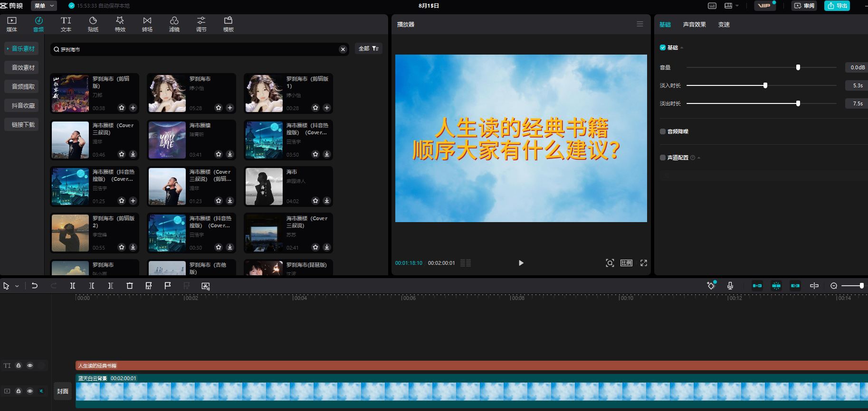This screenshot has width=868, height=411.
Task: Select 音效素材 in the left sidebar
Action: point(23,68)
